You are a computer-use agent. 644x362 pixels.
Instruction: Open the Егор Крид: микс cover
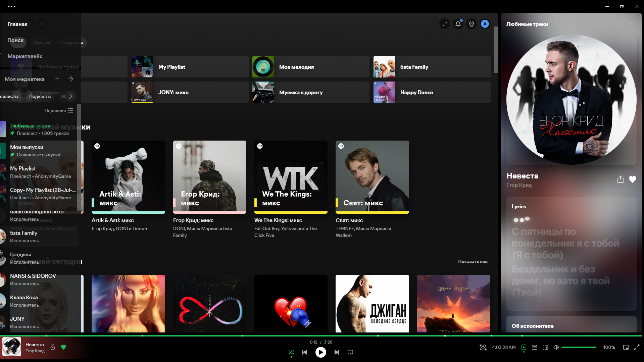[x=210, y=177]
